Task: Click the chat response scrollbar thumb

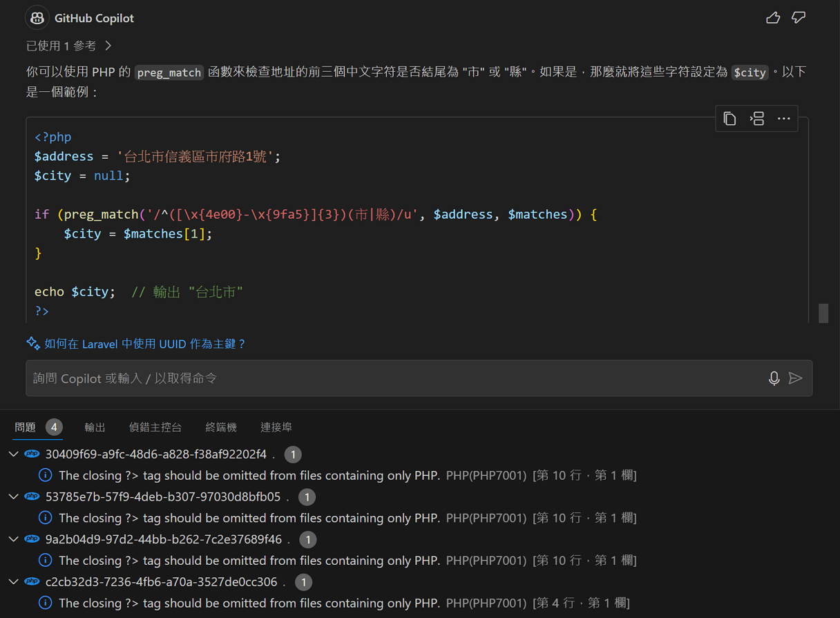Action: tap(823, 313)
